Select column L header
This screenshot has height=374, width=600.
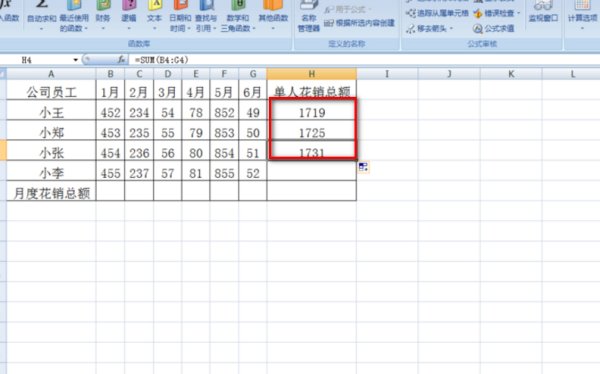pos(571,74)
